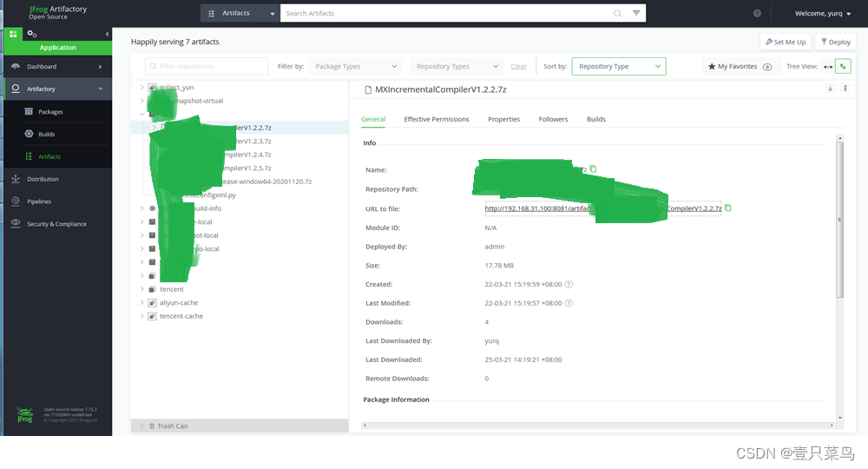868x469 pixels.
Task: Collapse the sidebar with the arrow icon
Action: tap(107, 34)
